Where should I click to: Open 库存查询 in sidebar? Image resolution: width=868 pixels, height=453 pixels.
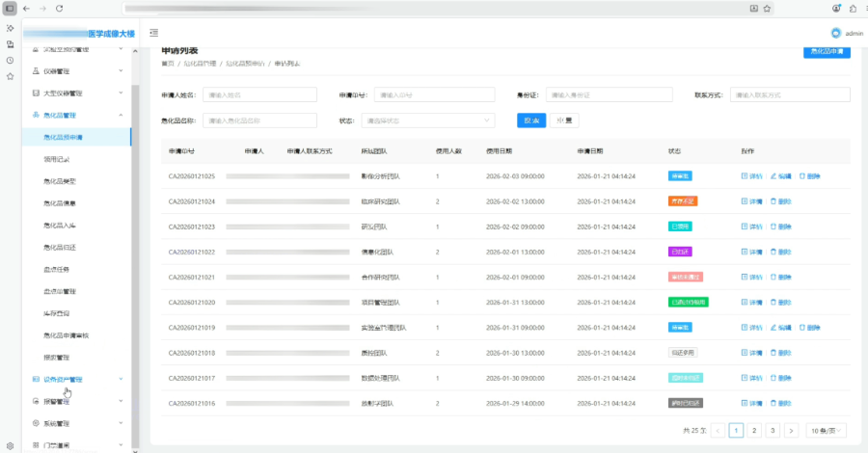point(57,313)
